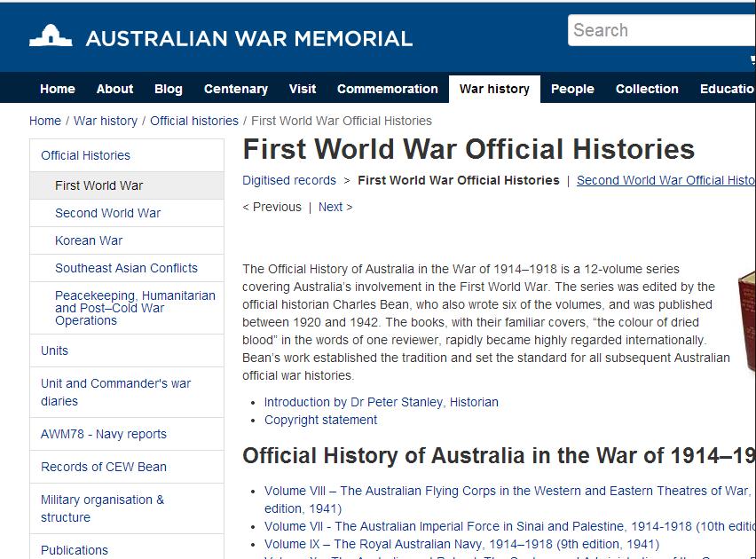Open Second World War Official Histories link
This screenshot has height=559, width=756.
(x=665, y=180)
